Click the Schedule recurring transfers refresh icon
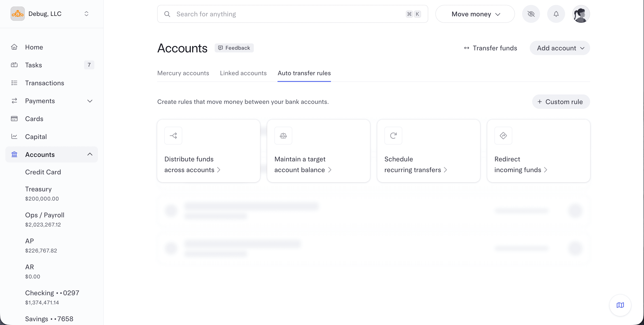644x325 pixels. tap(393, 136)
